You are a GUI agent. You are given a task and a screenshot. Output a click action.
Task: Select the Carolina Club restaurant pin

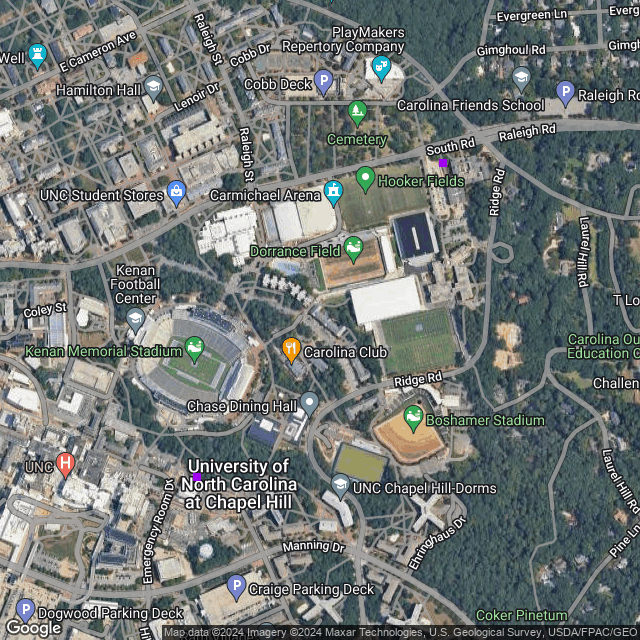click(x=291, y=350)
